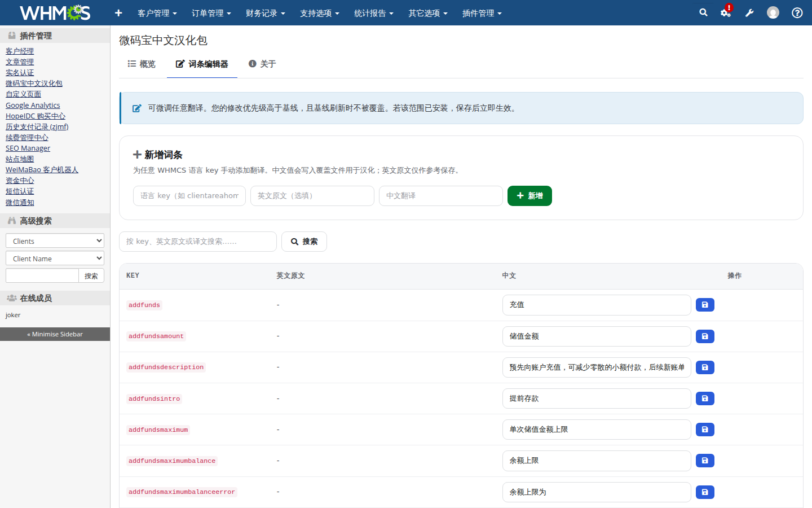Edit the 提前存款 translation field
The height and width of the screenshot is (508, 812).
[597, 398]
